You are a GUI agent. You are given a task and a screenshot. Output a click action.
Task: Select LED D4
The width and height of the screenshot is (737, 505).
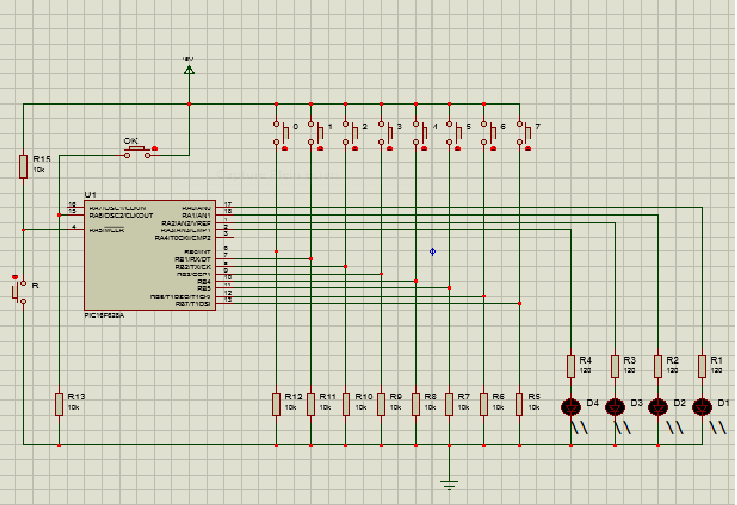pos(571,406)
